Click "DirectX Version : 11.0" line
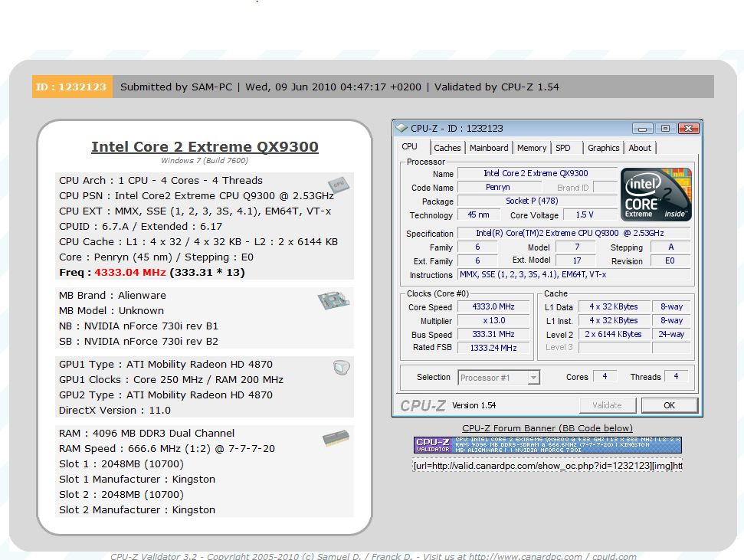The height and width of the screenshot is (560, 744). pos(115,411)
